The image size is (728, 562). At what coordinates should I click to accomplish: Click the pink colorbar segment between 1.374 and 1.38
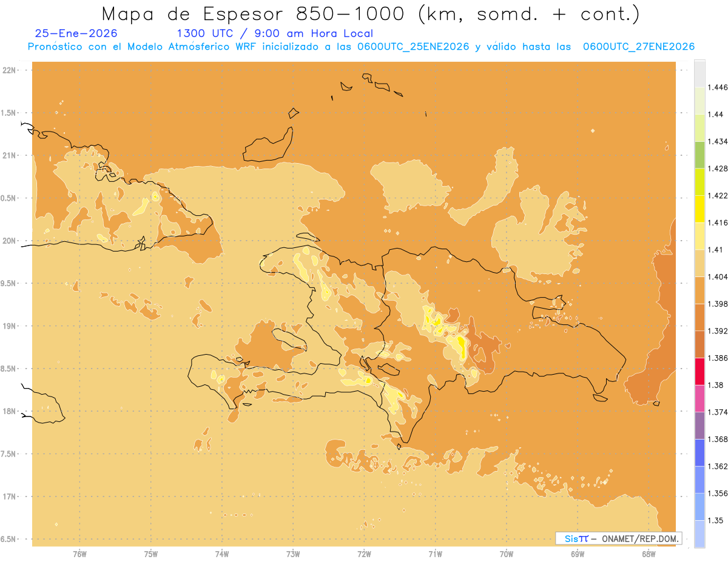pyautogui.click(x=699, y=398)
